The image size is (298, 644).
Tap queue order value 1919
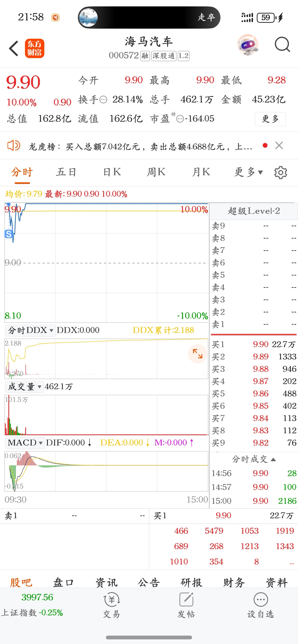click(x=285, y=531)
